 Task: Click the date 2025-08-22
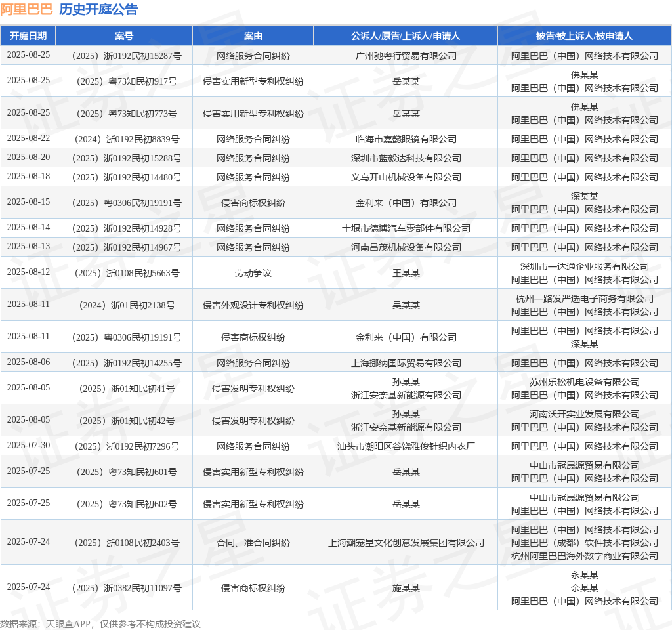(x=28, y=138)
